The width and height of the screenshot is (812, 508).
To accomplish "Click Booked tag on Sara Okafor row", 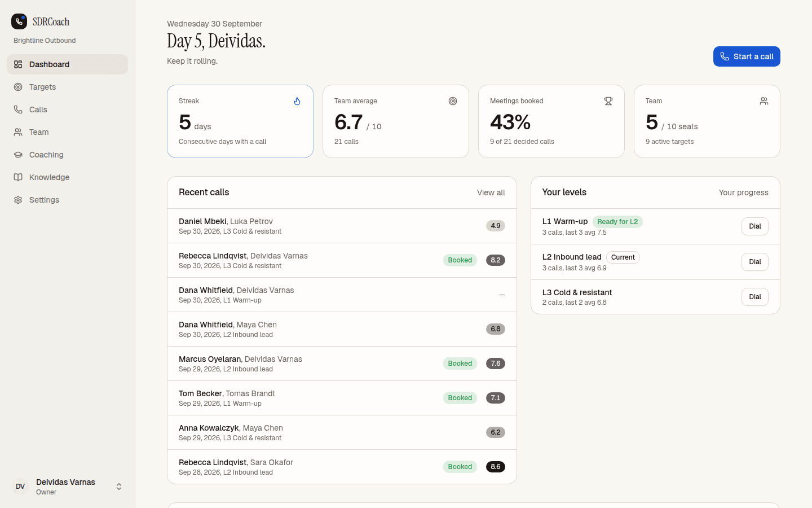I will tap(460, 467).
